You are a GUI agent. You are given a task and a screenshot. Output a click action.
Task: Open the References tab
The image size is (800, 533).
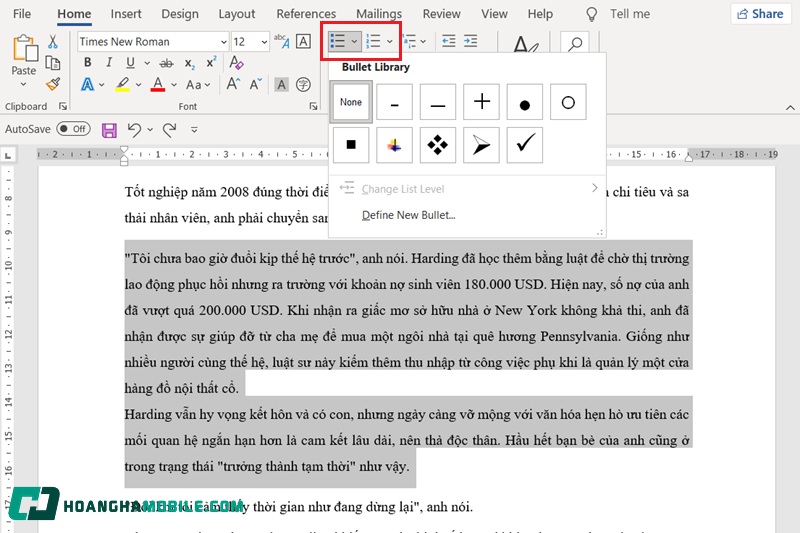coord(306,14)
